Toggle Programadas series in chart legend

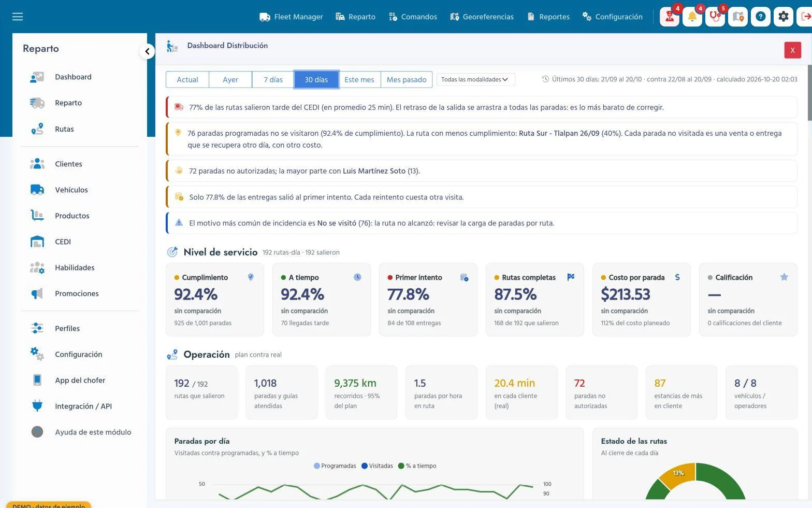point(335,466)
